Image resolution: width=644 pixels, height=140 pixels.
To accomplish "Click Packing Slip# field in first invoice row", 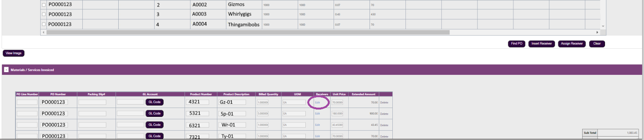I will click(92, 102).
